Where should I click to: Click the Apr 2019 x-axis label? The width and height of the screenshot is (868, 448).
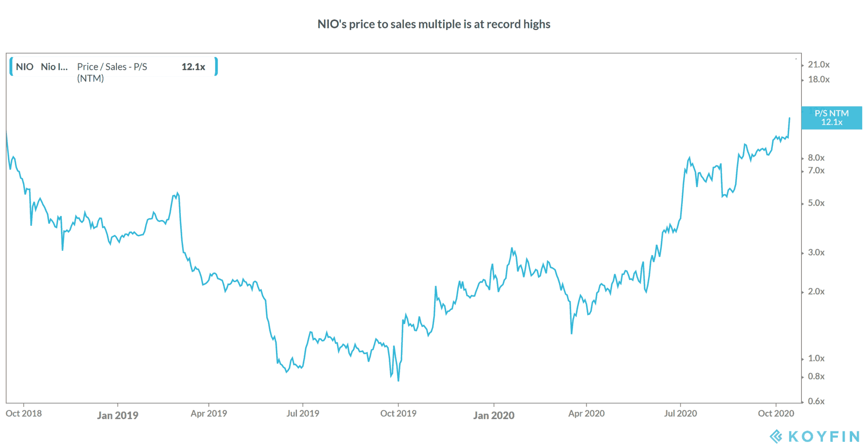point(208,413)
